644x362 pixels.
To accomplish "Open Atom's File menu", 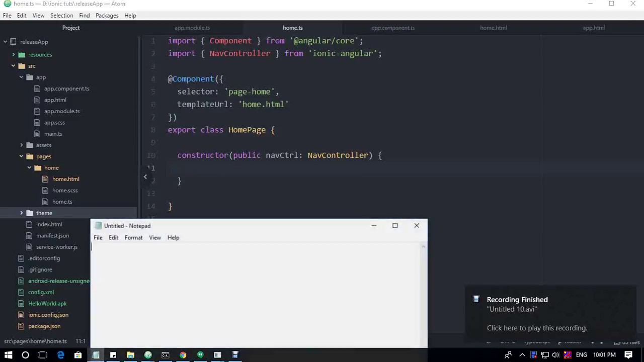I will (x=7, y=16).
